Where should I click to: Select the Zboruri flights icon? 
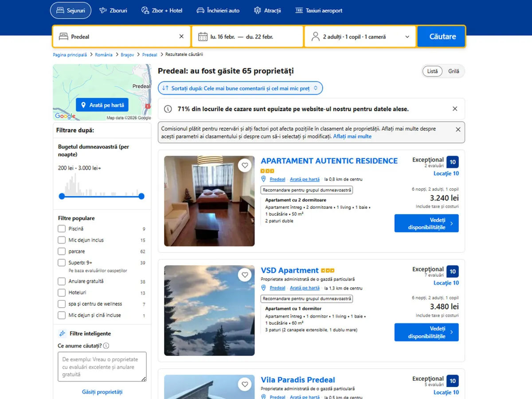pyautogui.click(x=103, y=10)
